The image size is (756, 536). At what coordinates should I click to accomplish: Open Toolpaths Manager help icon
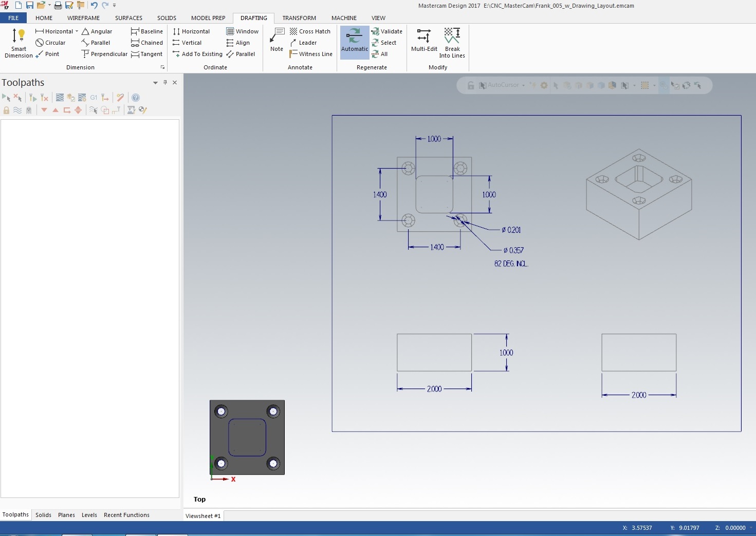pos(136,98)
